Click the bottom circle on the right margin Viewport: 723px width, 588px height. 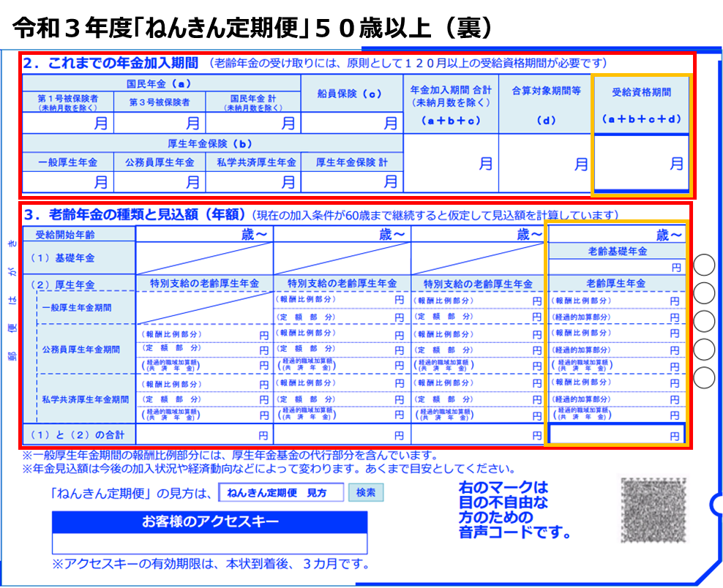point(704,378)
